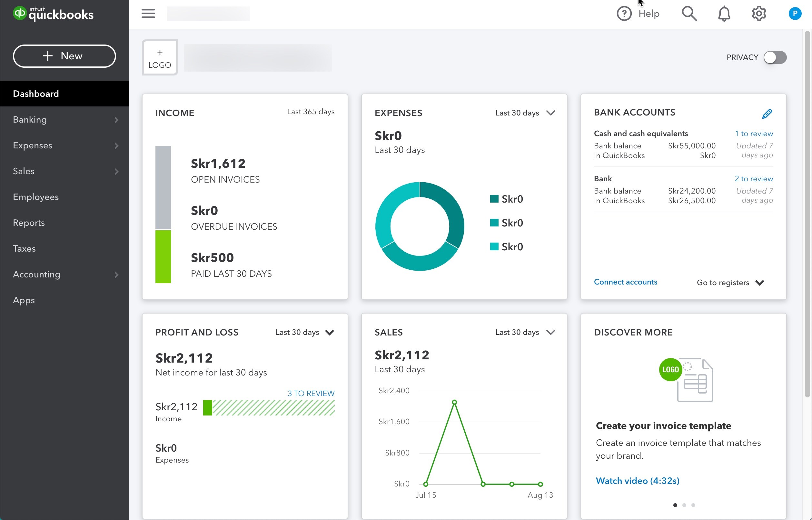The height and width of the screenshot is (520, 812).
Task: Open the search magnifier icon
Action: coord(689,14)
